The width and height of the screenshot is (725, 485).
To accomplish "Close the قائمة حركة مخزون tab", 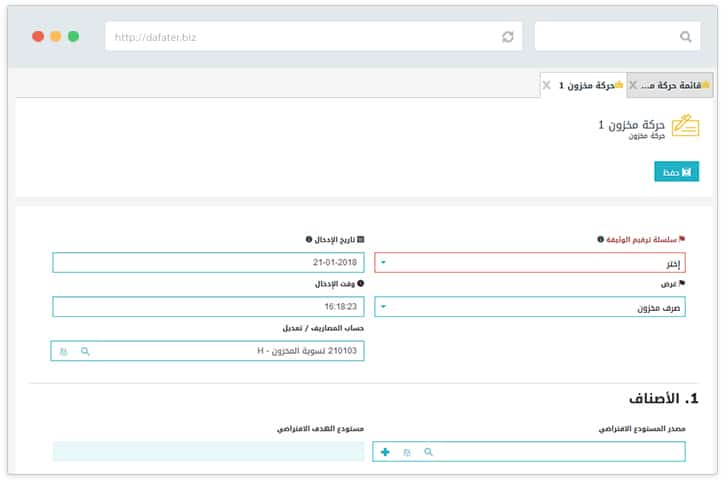I will (x=633, y=86).
